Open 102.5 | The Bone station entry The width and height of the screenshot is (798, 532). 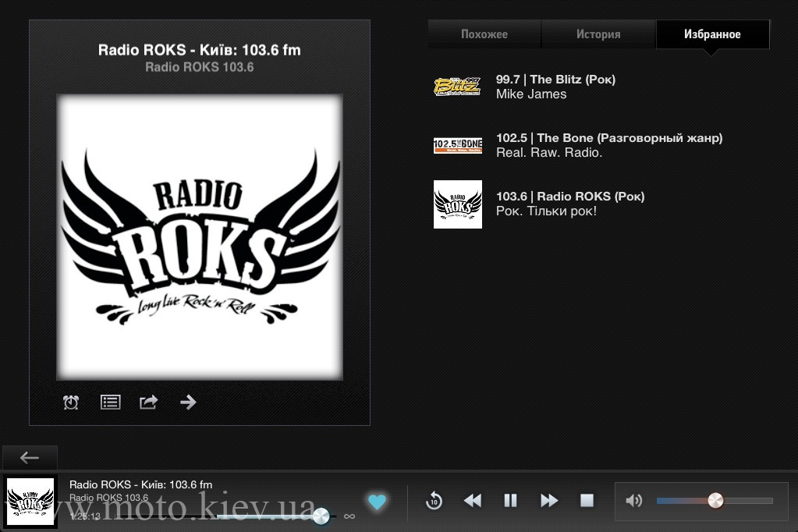[609, 138]
